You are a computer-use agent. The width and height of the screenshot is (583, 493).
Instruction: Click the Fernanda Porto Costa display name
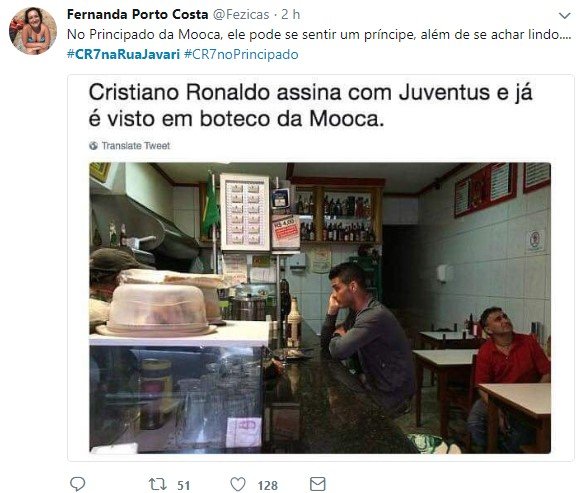coord(138,14)
